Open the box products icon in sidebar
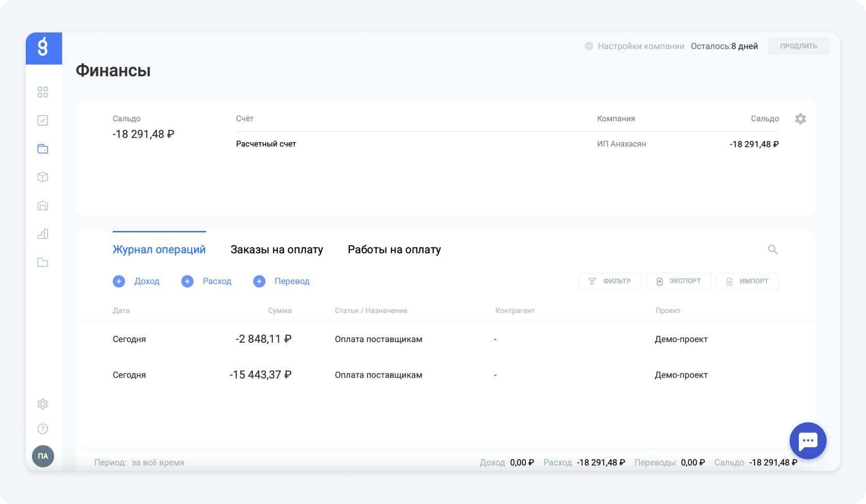The width and height of the screenshot is (866, 504). tap(43, 177)
